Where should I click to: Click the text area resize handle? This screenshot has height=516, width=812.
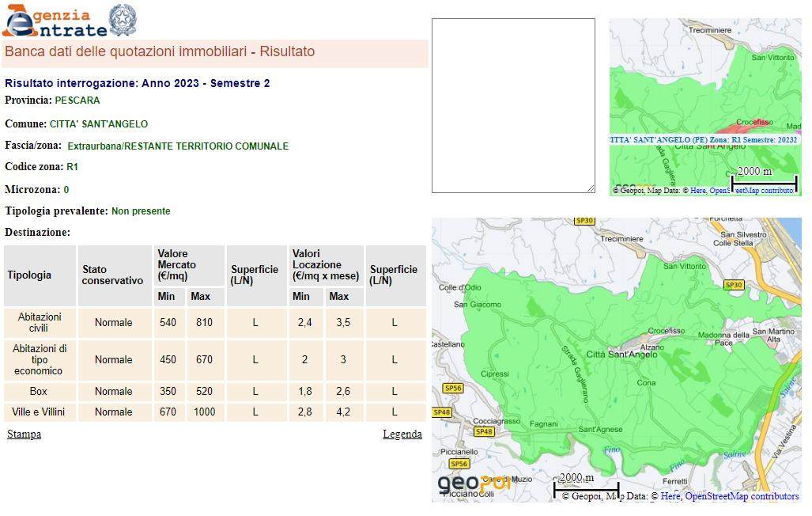pyautogui.click(x=591, y=188)
